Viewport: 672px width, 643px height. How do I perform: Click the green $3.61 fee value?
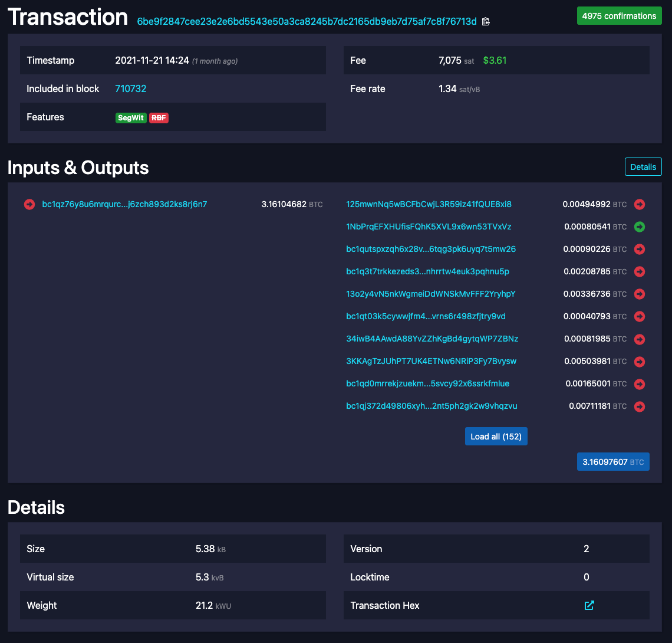point(495,60)
